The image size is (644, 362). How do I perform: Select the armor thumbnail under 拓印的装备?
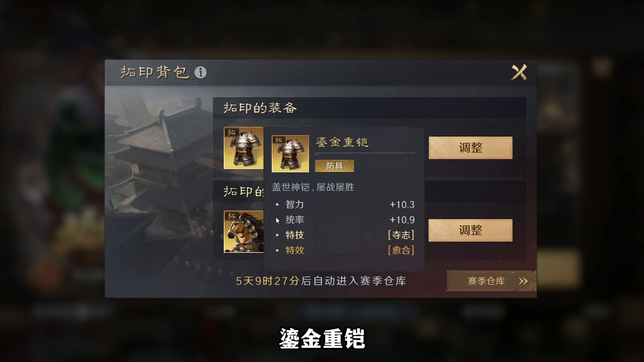point(244,148)
